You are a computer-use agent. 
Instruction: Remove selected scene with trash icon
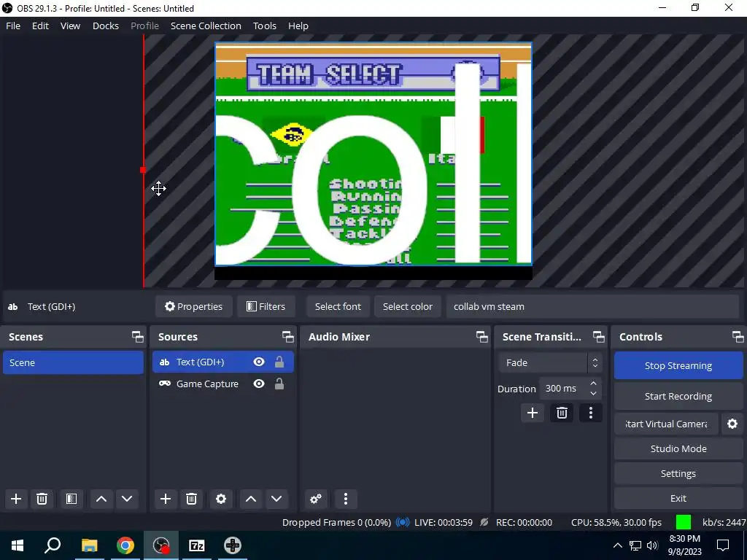click(42, 499)
